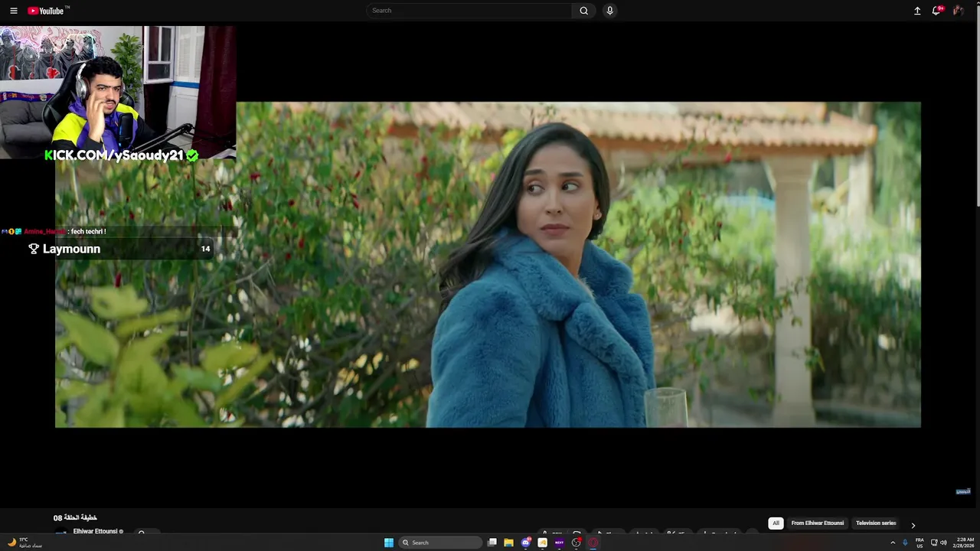Switch to Opera GX on the taskbar
980x551 pixels.
(593, 543)
